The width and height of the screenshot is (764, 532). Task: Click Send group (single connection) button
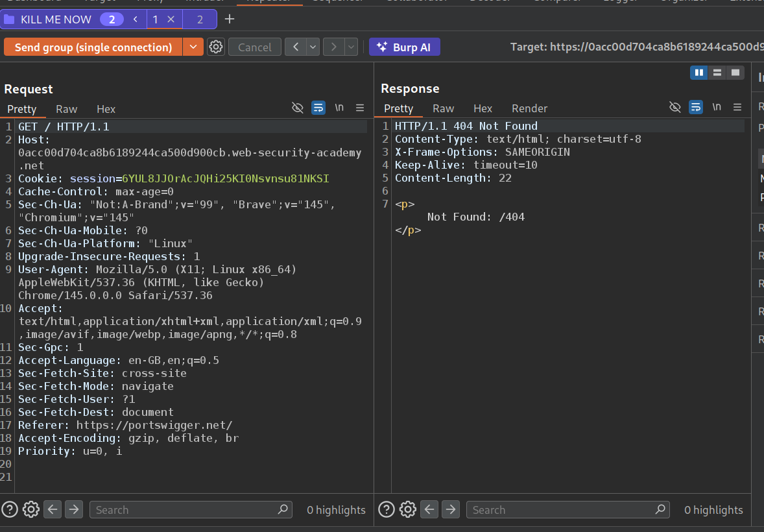coord(93,47)
